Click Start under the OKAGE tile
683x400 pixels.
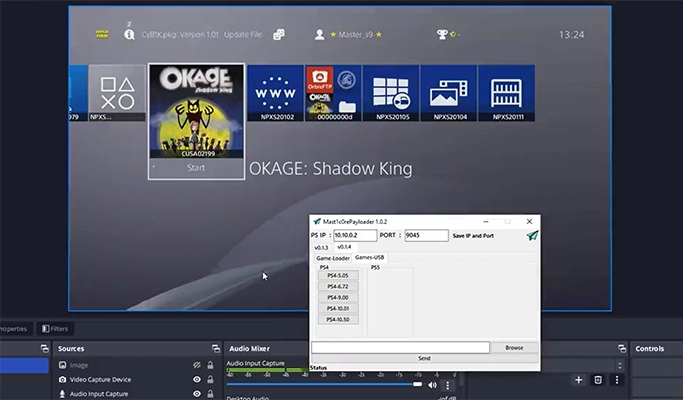[x=196, y=168]
